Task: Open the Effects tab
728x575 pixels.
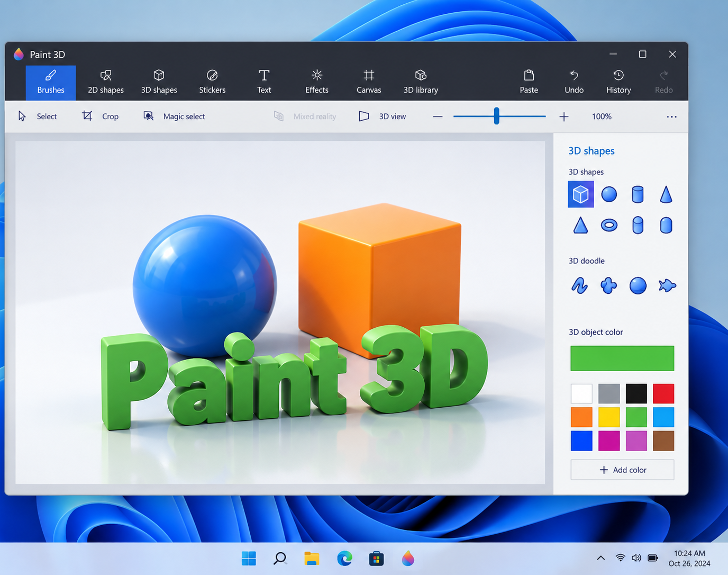Action: tap(317, 83)
